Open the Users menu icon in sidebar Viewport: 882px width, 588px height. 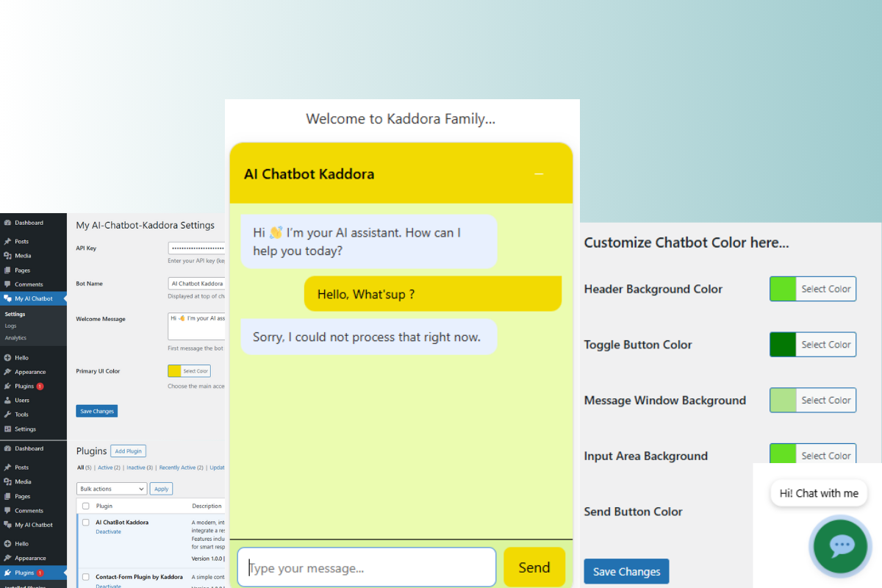[x=7, y=401]
